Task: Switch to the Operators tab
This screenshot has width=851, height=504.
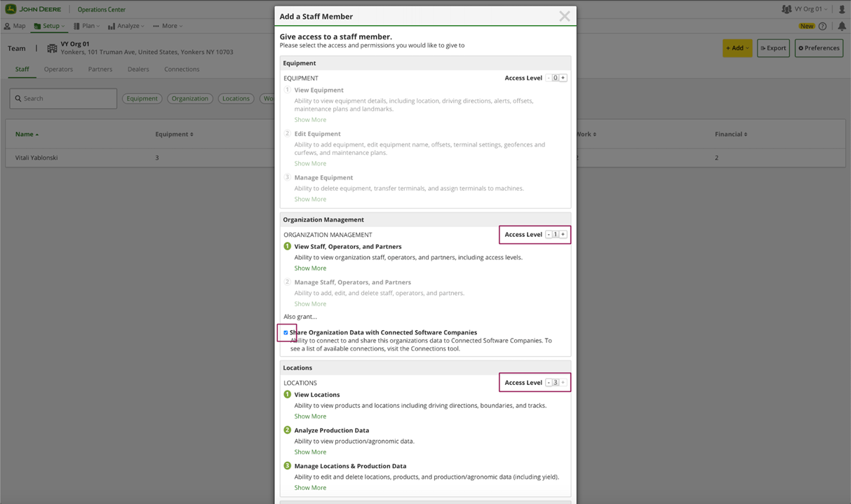Action: click(58, 69)
